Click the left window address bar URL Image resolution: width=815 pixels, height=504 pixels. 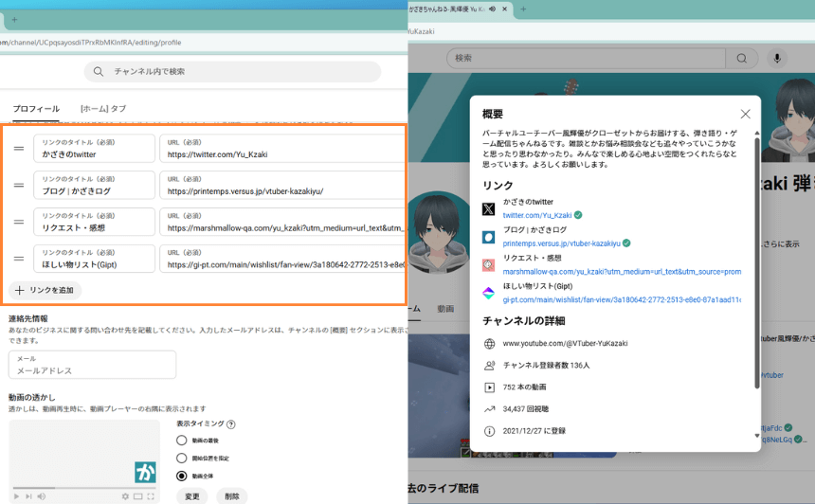pos(90,43)
